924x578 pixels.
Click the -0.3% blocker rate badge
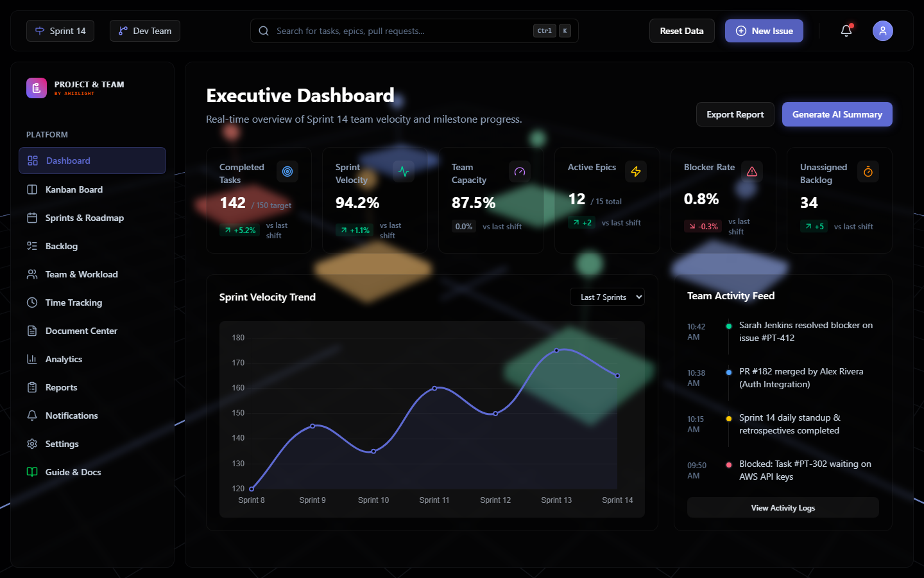(x=703, y=226)
